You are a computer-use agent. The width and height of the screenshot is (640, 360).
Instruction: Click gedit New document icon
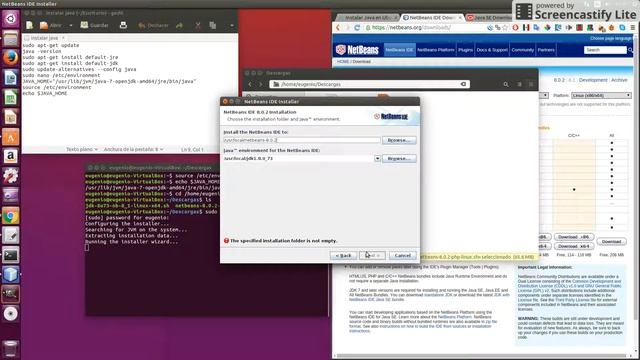pos(29,25)
